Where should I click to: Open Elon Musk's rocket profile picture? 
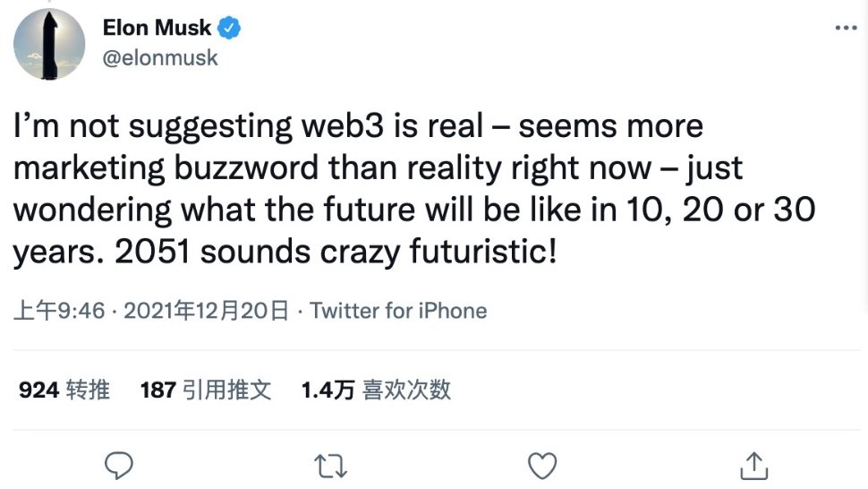point(50,45)
